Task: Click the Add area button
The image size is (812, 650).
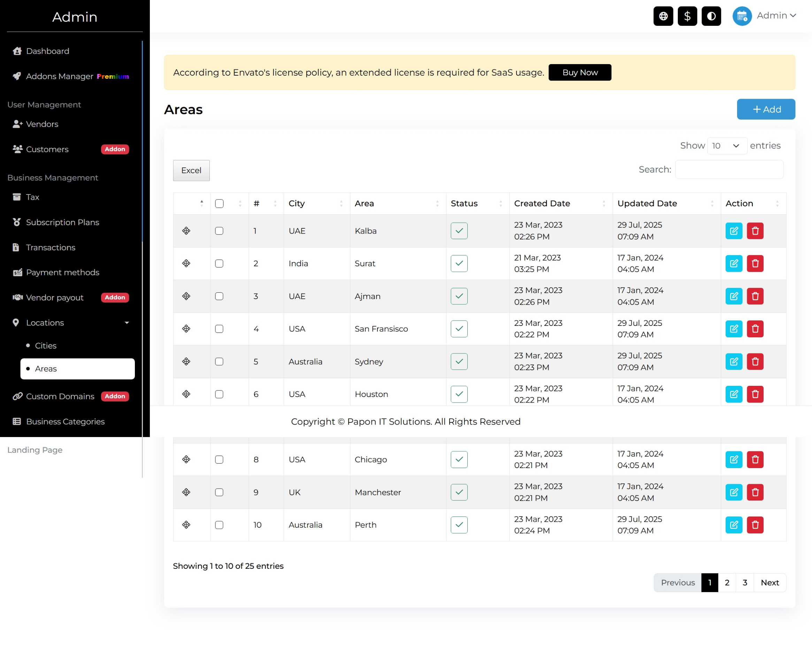Action: [766, 109]
